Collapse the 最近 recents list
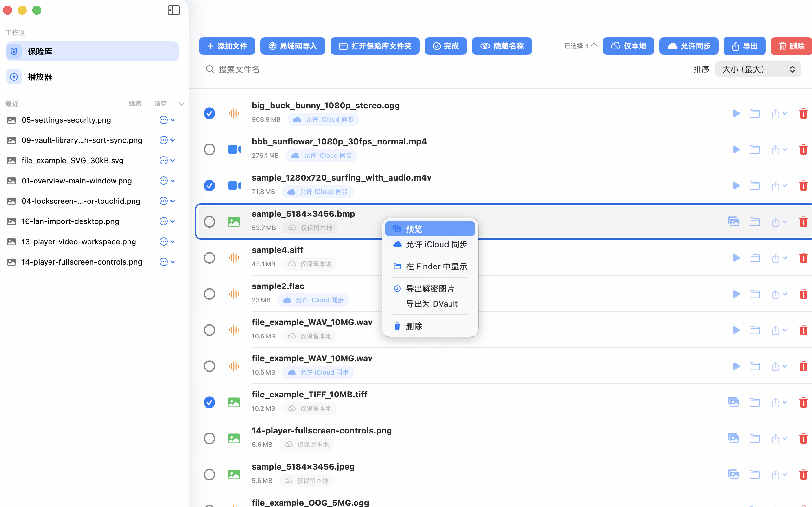Image resolution: width=812 pixels, height=507 pixels. click(x=181, y=104)
